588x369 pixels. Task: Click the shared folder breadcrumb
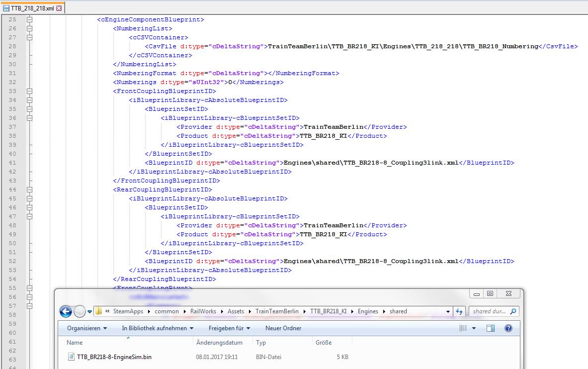coord(398,311)
